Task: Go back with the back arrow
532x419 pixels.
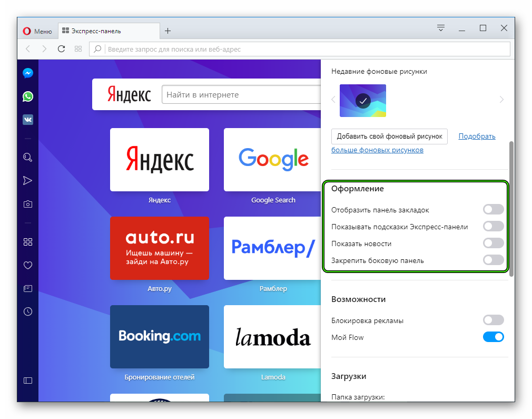Action: [x=28, y=49]
